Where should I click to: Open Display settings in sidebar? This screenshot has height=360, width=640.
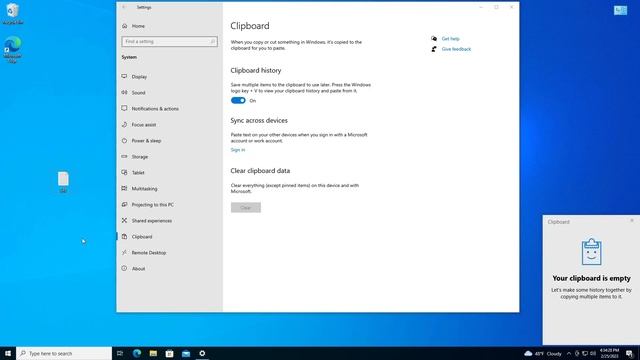[139, 77]
